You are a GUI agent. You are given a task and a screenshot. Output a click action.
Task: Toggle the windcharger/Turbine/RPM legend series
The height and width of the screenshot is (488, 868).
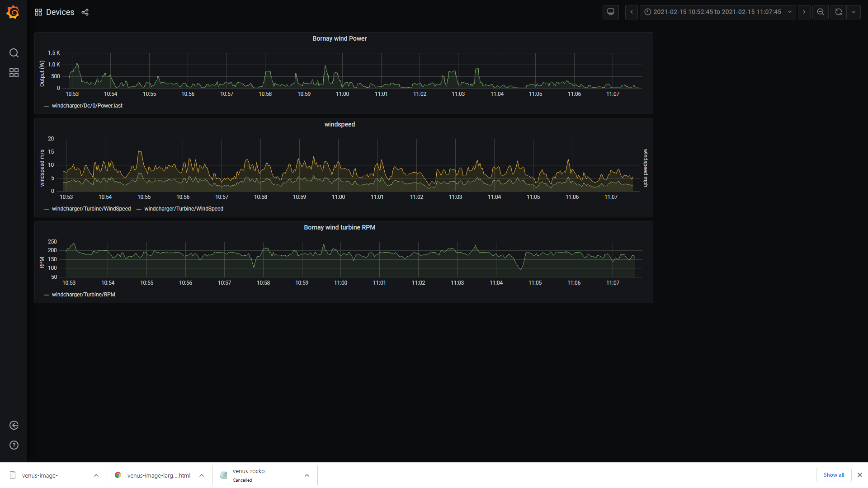point(83,295)
